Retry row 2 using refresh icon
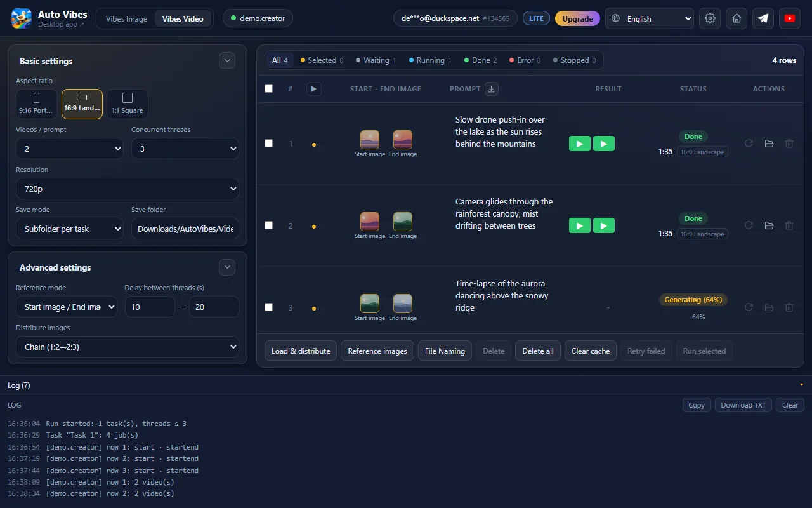 coord(749,225)
